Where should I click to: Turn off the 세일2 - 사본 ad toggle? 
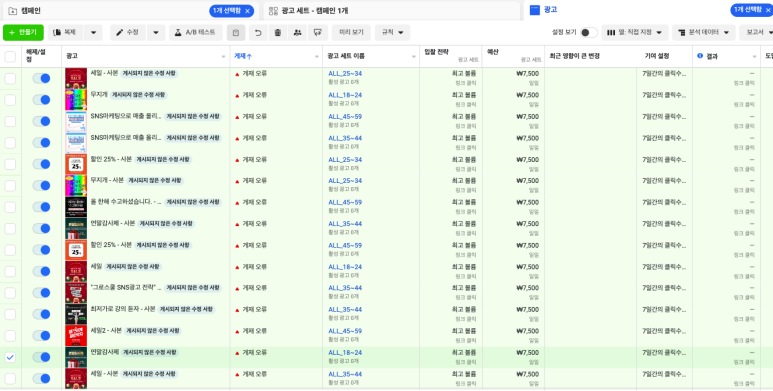point(41,335)
